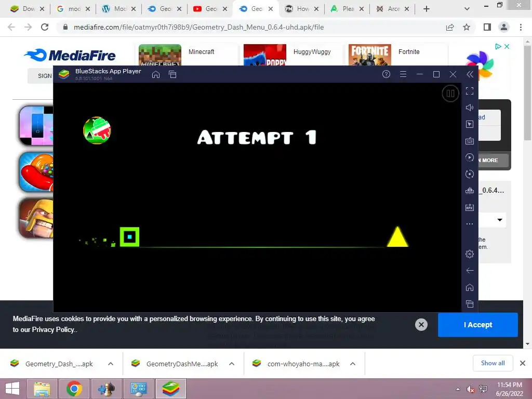This screenshot has height=399, width=532.
Task: Click the Clash of Clans app thumbnail
Action: pos(36,218)
